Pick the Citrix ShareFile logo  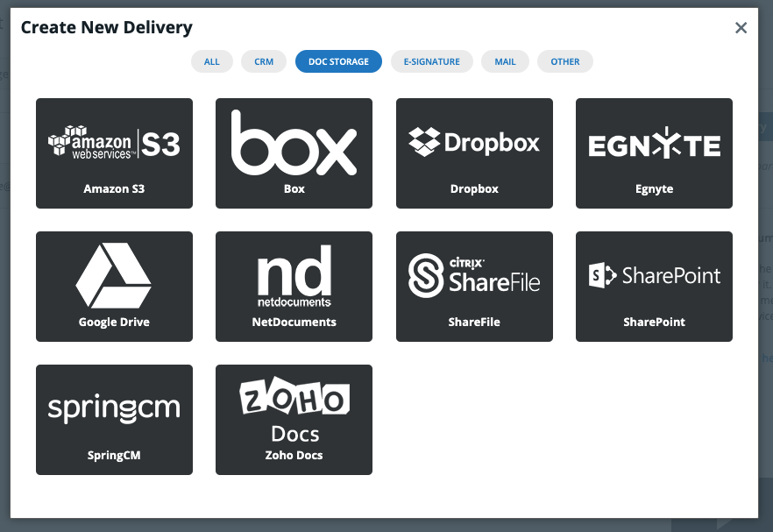[474, 275]
